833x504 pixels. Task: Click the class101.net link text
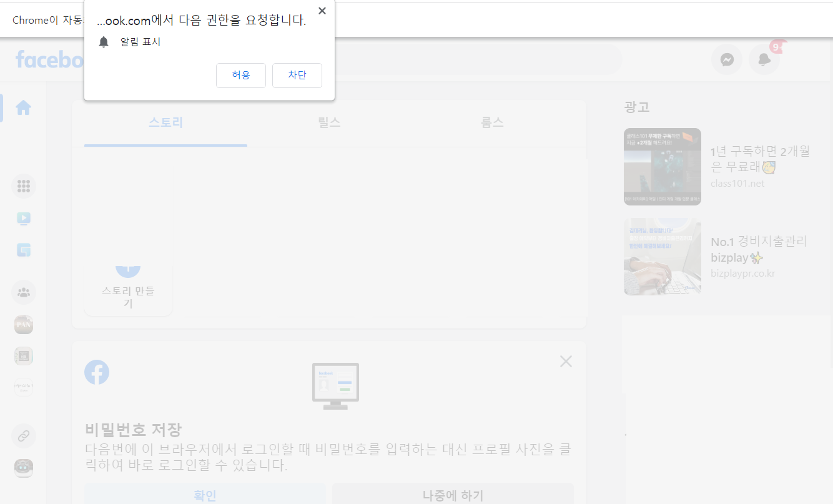pyautogui.click(x=737, y=184)
